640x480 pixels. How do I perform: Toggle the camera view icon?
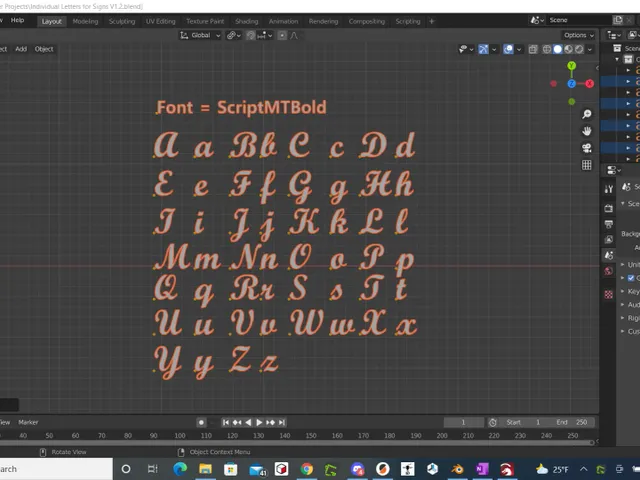587,148
